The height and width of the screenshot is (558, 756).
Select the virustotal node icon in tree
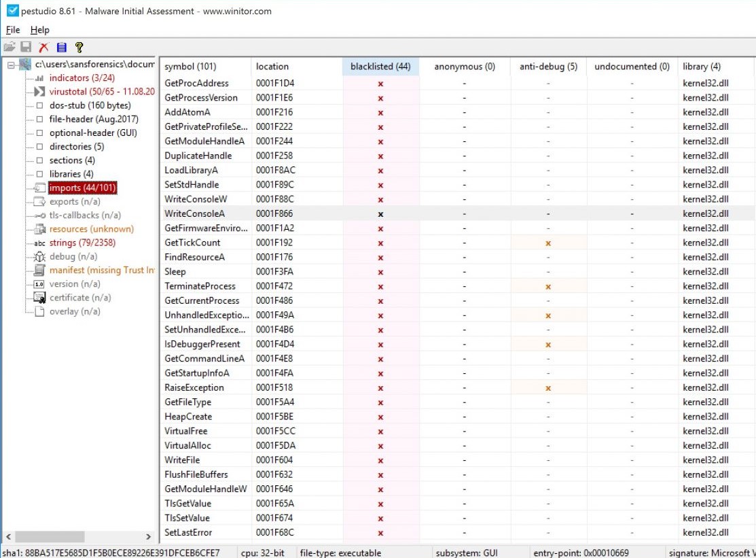(39, 92)
